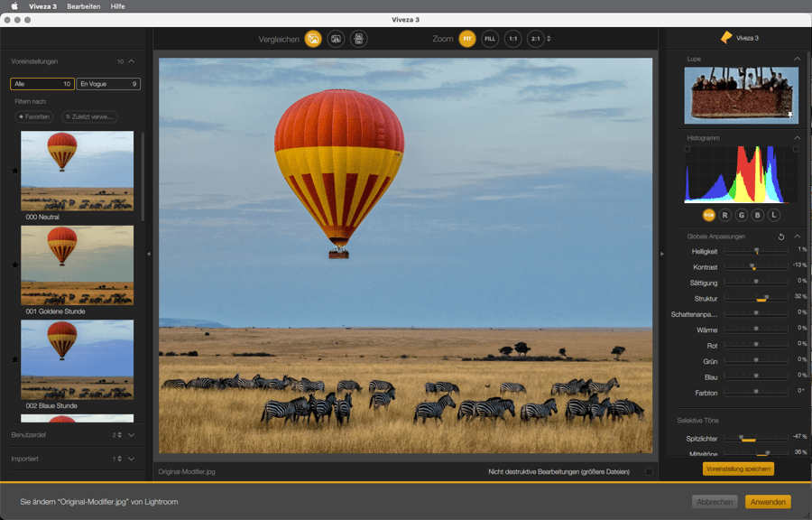Image resolution: width=812 pixels, height=520 pixels.
Task: Show RGB histogram channel
Action: pyautogui.click(x=708, y=215)
